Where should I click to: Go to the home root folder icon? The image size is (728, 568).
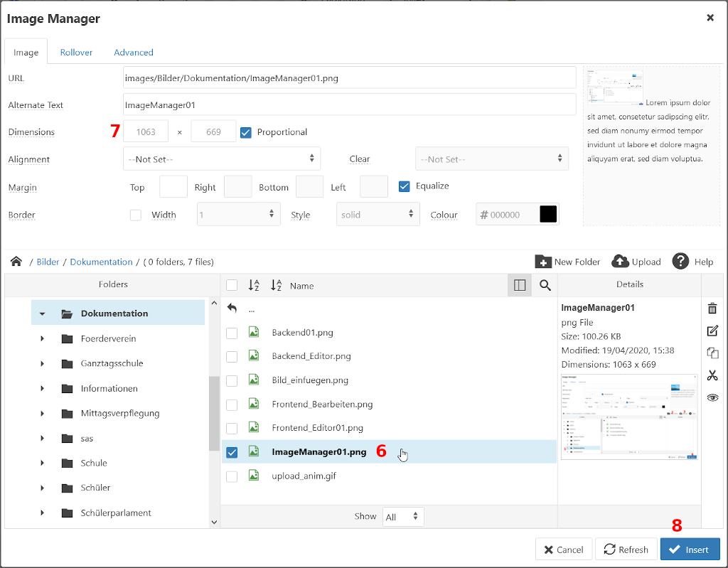pyautogui.click(x=16, y=262)
